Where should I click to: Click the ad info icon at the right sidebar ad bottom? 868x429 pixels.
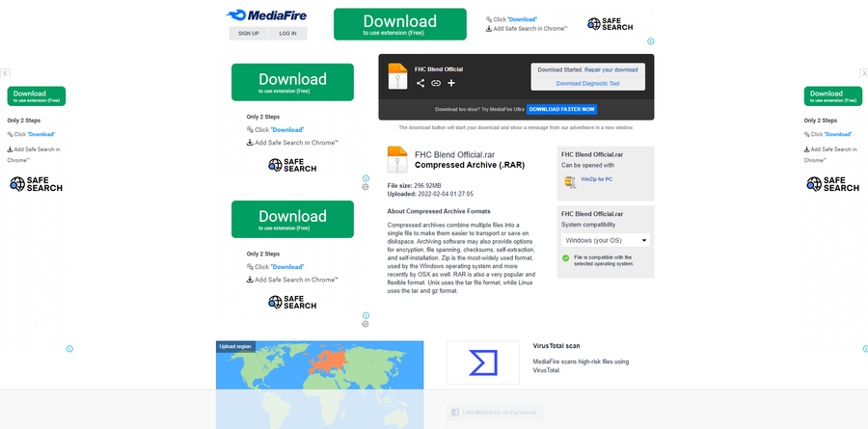(865, 349)
